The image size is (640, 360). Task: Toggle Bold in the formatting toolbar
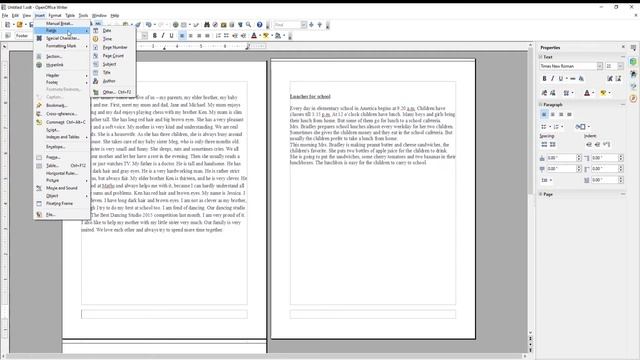coord(155,36)
